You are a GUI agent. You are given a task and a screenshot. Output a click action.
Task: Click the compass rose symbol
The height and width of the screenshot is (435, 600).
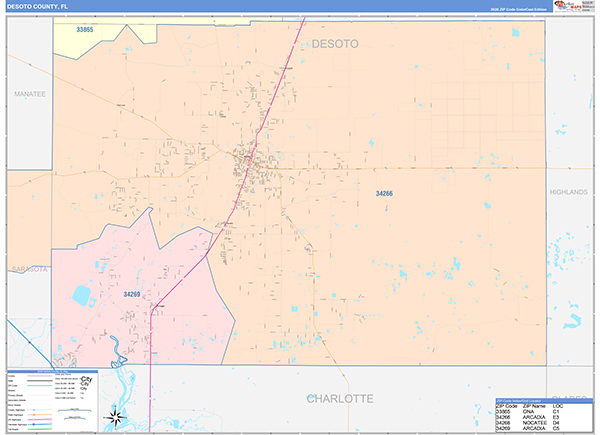115,417
